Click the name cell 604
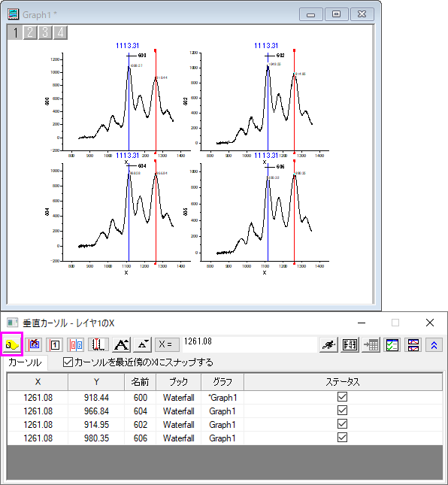This screenshot has height=485, width=448. coord(140,411)
